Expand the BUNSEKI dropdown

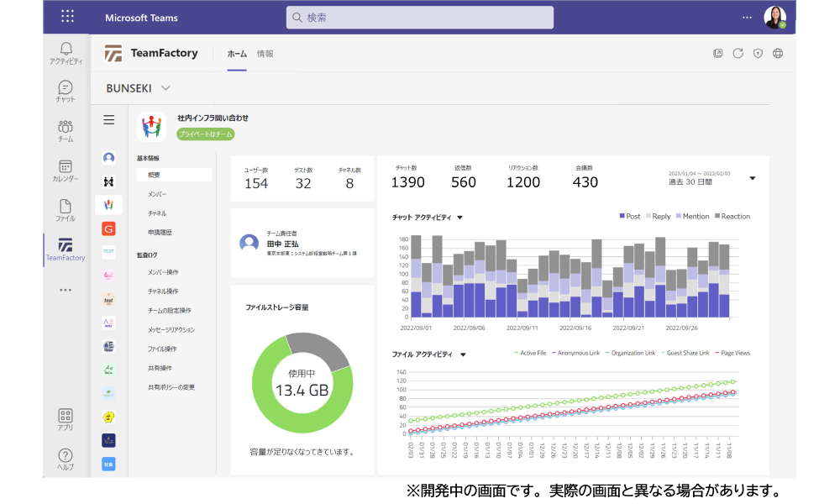coord(165,88)
